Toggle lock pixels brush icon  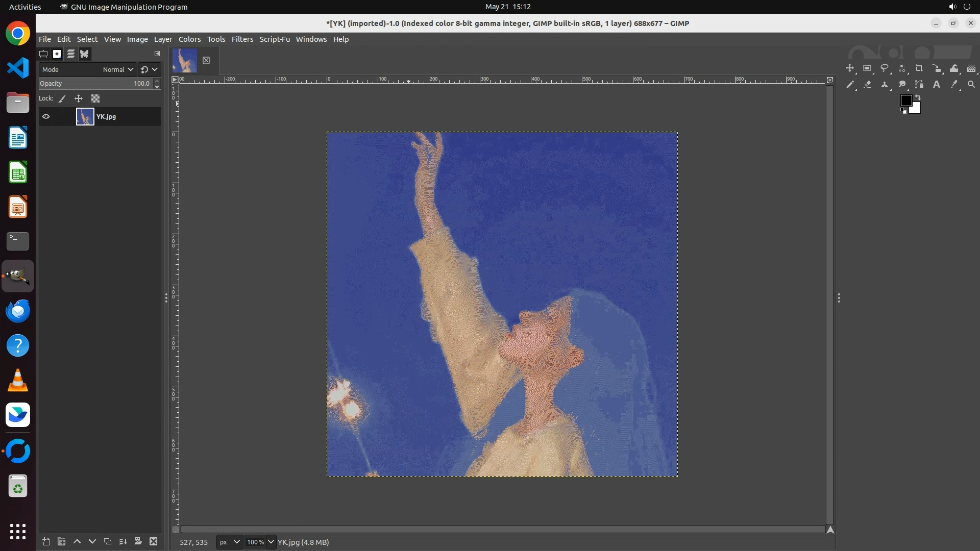coord(62,98)
